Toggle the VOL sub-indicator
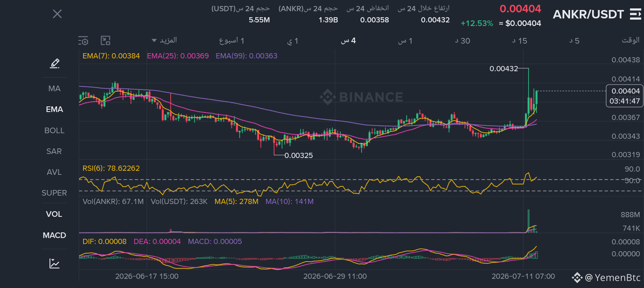This screenshot has width=644, height=288. pos(54,214)
